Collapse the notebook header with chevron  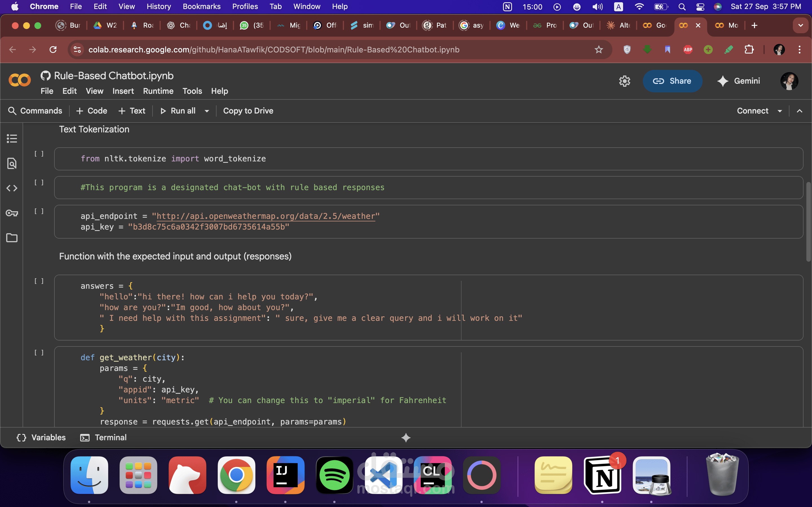[x=800, y=111]
